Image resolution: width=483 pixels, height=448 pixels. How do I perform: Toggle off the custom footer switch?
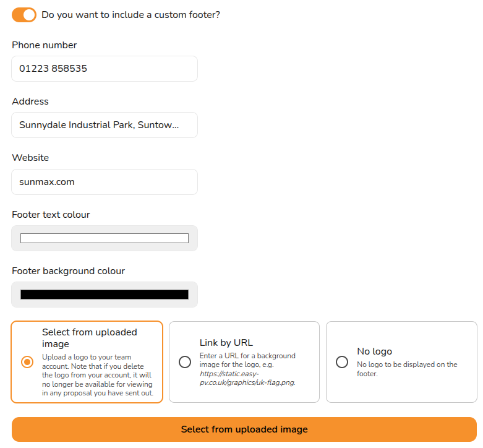click(x=24, y=15)
